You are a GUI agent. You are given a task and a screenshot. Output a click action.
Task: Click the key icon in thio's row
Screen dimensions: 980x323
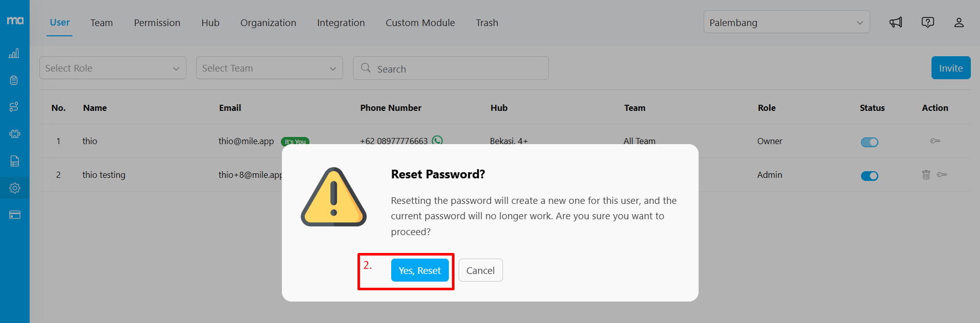(935, 141)
